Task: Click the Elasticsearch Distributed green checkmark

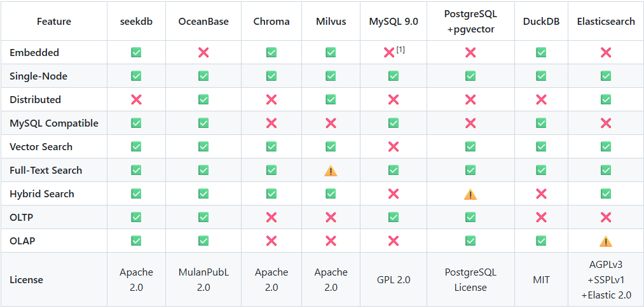Action: tap(606, 100)
